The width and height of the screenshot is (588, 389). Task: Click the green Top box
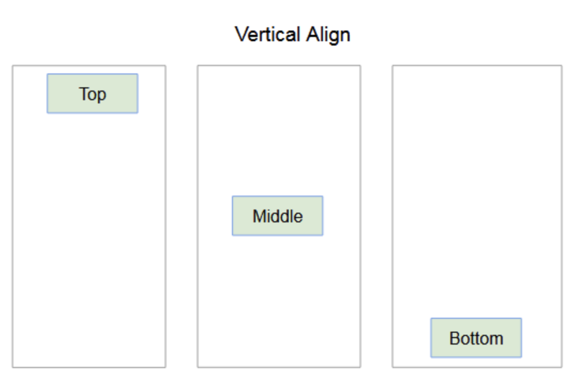92,94
